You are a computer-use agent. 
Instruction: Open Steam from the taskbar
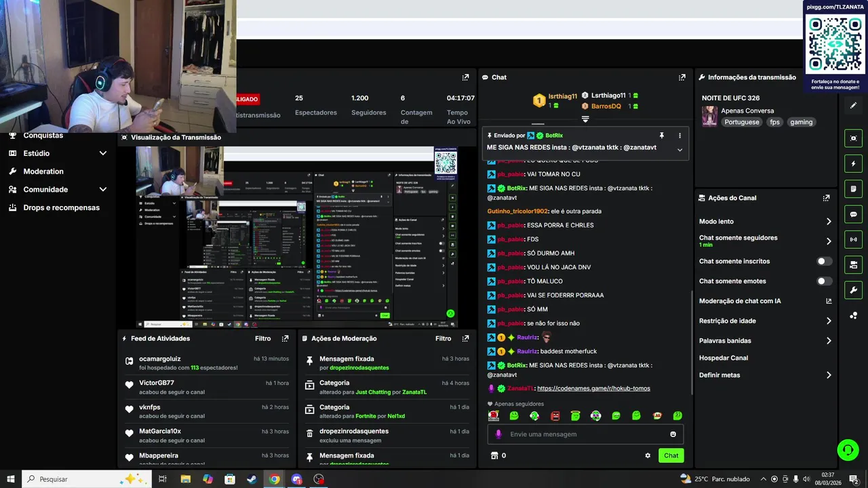pos(252,479)
